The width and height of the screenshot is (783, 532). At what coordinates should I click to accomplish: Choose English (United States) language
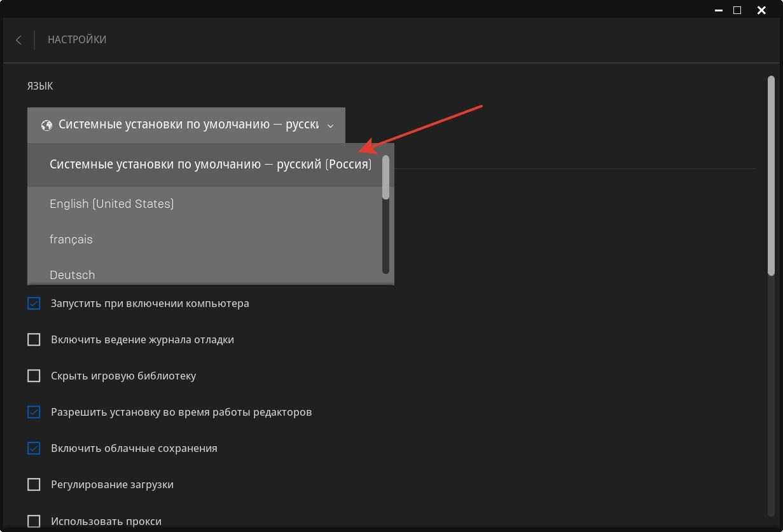coord(112,204)
